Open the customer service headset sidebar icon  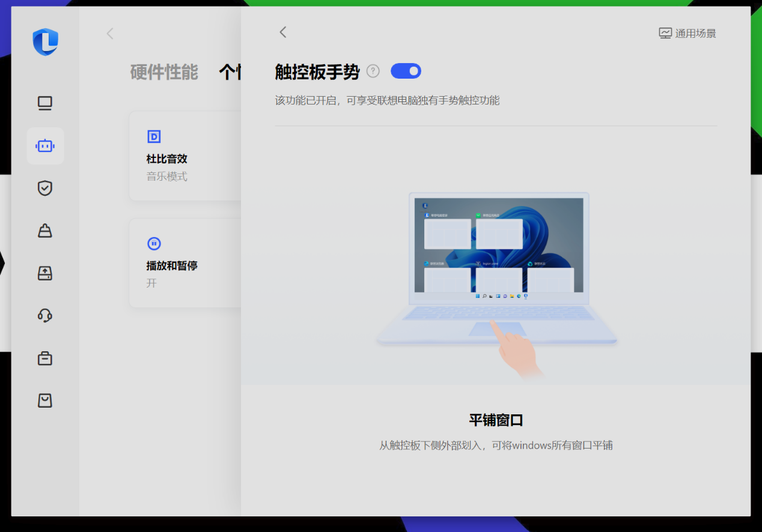point(45,315)
